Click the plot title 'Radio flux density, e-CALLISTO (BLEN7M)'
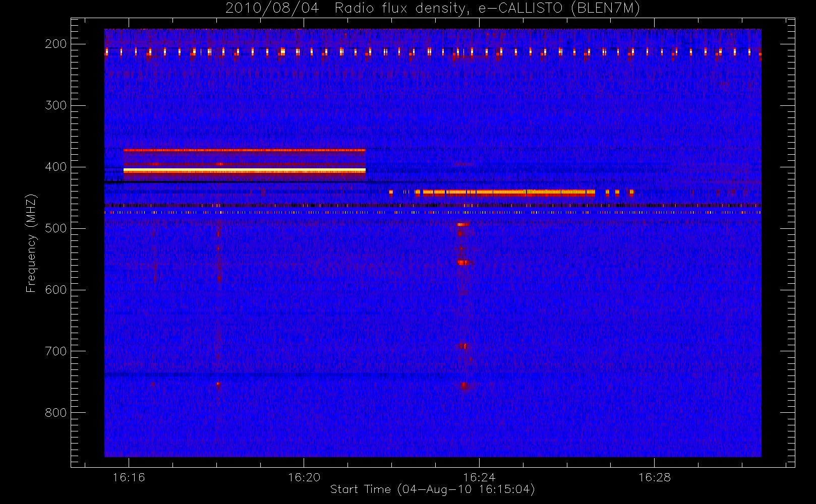 point(487,9)
